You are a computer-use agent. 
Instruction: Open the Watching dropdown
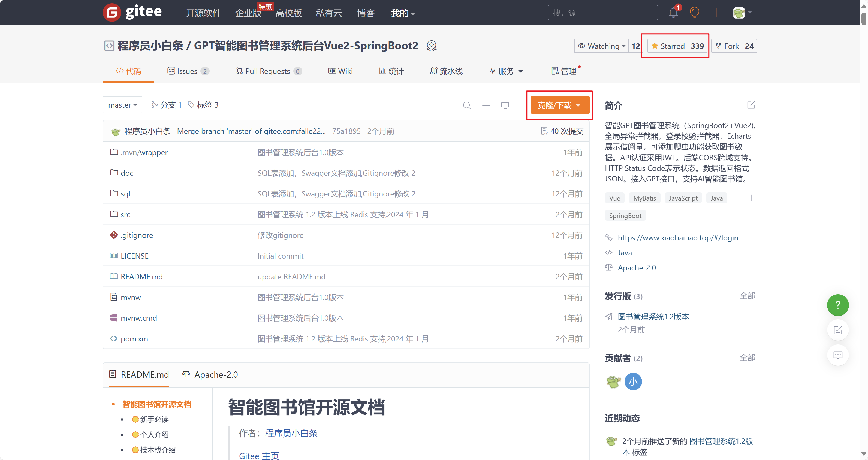602,46
